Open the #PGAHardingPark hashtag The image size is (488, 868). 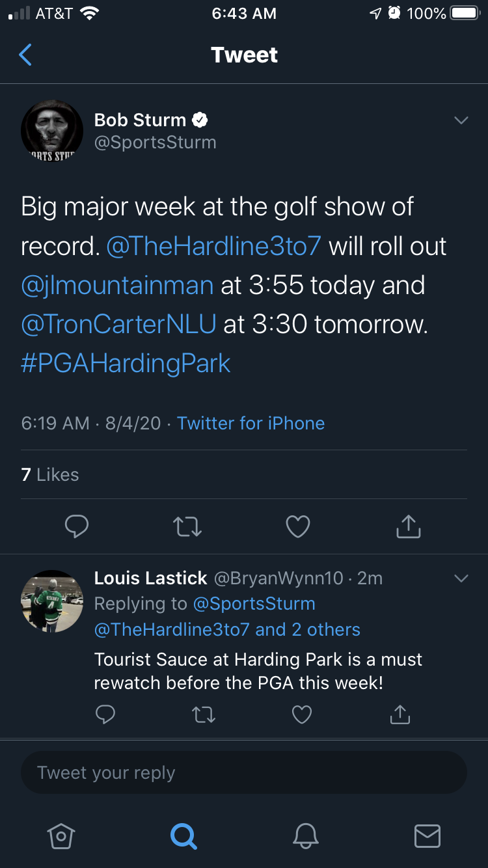(x=126, y=364)
